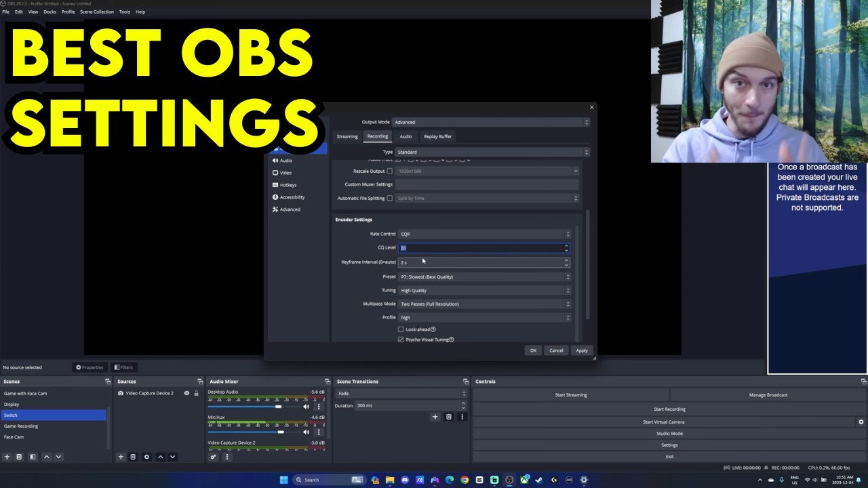This screenshot has height=488, width=868.
Task: Click Start Streaming button
Action: pos(571,394)
